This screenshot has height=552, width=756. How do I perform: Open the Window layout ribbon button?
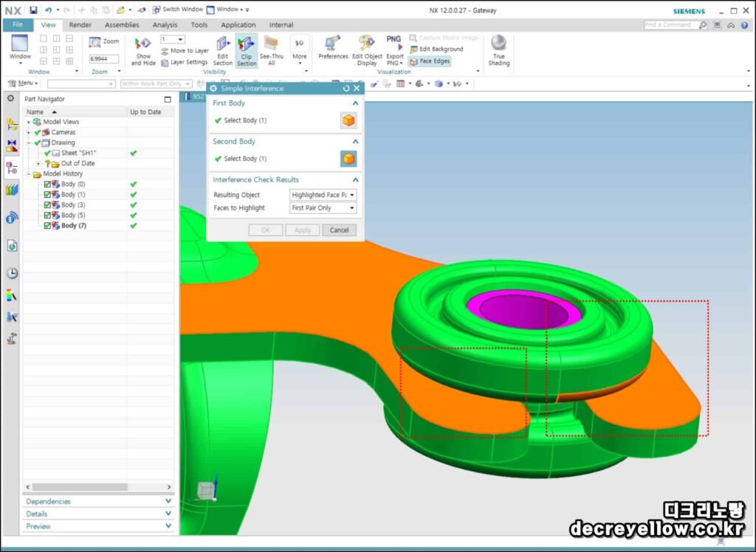tap(20, 49)
